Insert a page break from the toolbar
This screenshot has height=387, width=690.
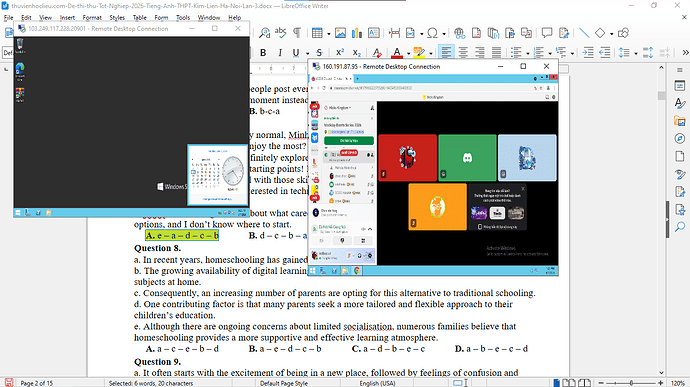coord(395,33)
